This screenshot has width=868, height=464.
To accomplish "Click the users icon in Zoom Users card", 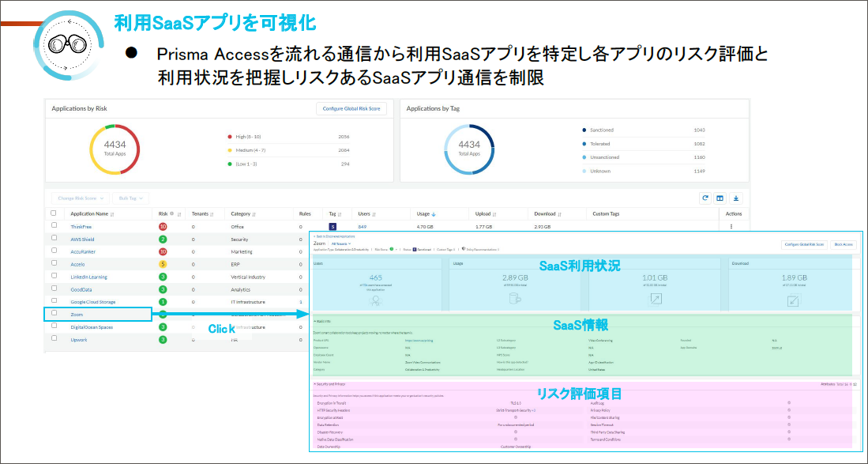I will point(376,300).
